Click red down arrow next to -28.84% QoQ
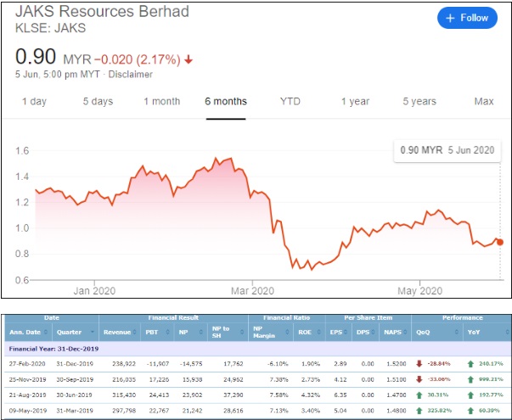The width and height of the screenshot is (512, 420). (x=419, y=362)
